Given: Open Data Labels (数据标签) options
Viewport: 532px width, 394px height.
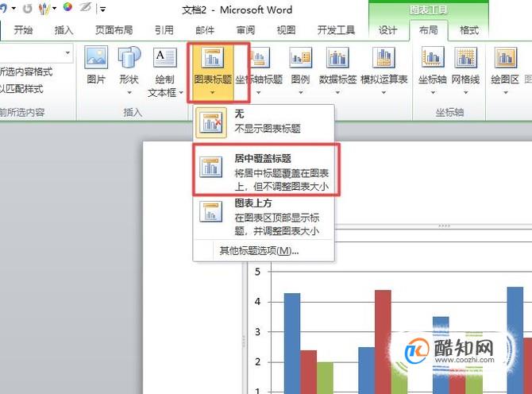Looking at the screenshot, I should [x=337, y=71].
